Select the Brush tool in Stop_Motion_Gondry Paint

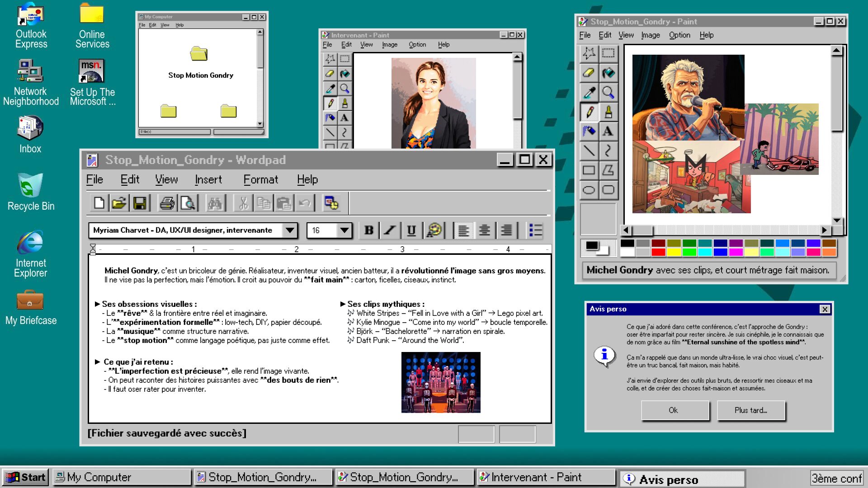[609, 112]
